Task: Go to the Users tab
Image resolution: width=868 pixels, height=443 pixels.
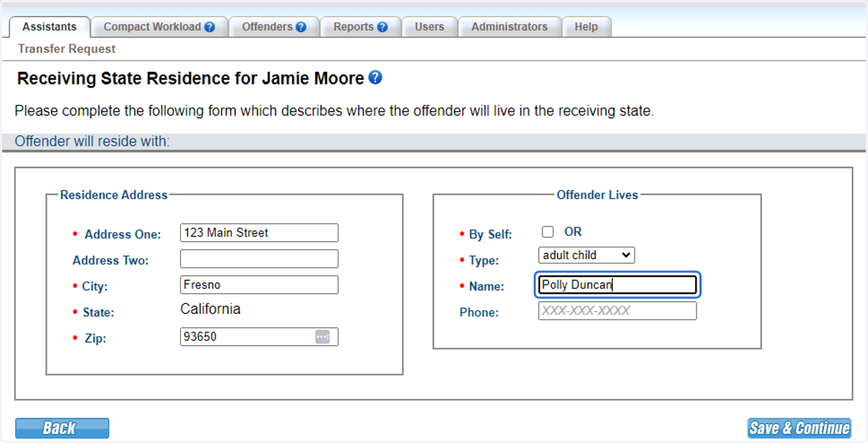Action: click(x=430, y=27)
